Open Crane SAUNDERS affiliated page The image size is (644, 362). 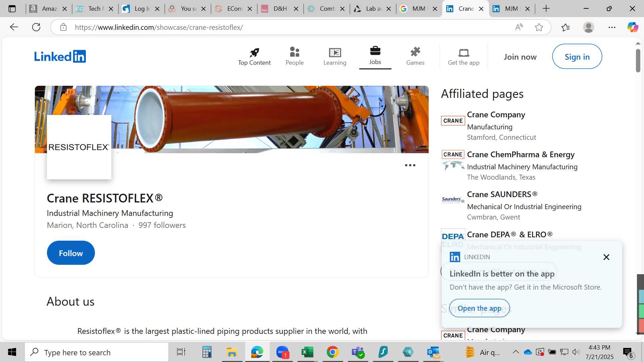pyautogui.click(x=502, y=194)
